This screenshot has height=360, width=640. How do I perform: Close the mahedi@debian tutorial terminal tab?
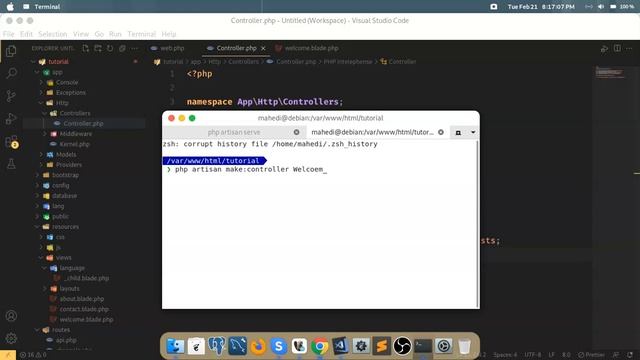(441, 132)
